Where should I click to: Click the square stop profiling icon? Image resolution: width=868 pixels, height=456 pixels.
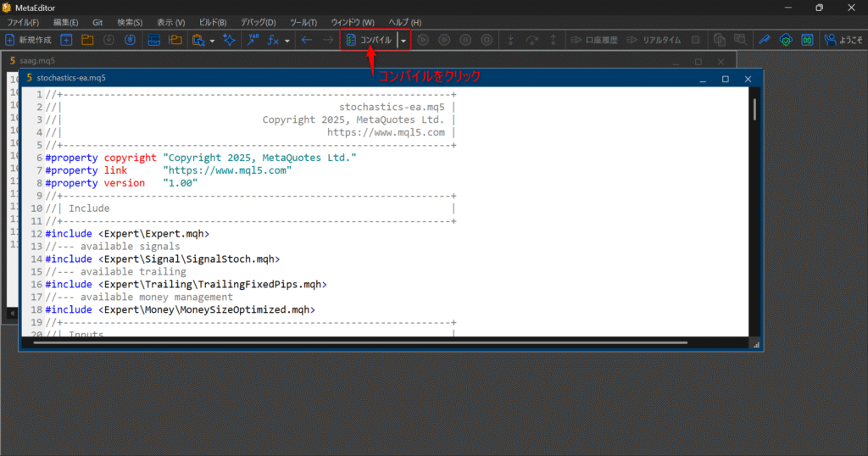(696, 40)
